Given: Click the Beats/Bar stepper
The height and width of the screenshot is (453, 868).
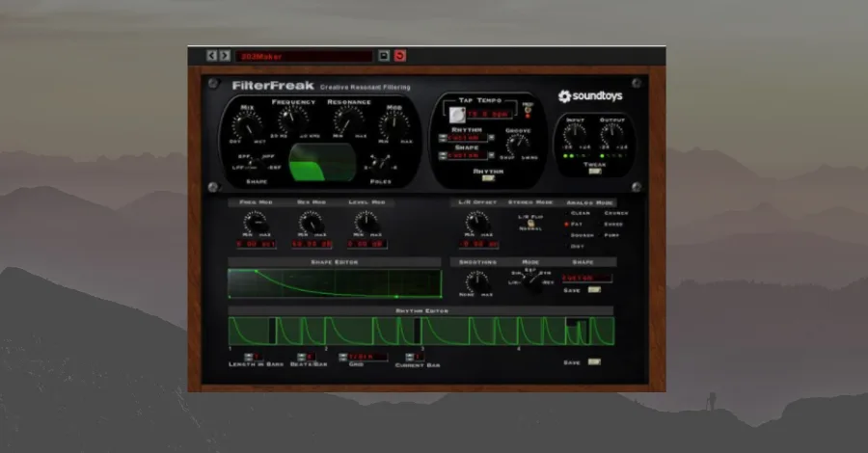Looking at the screenshot, I should click(301, 357).
